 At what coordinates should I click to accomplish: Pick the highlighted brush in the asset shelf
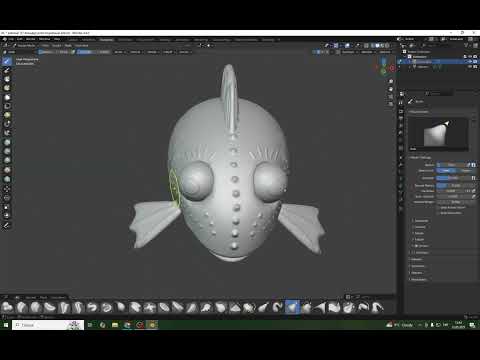pos(292,307)
